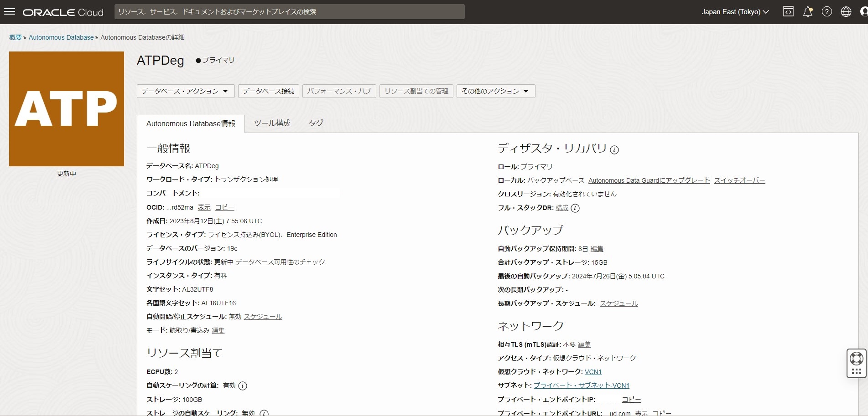
Task: Click info icon beside 自動スケーリングの計算
Action: [x=243, y=386]
